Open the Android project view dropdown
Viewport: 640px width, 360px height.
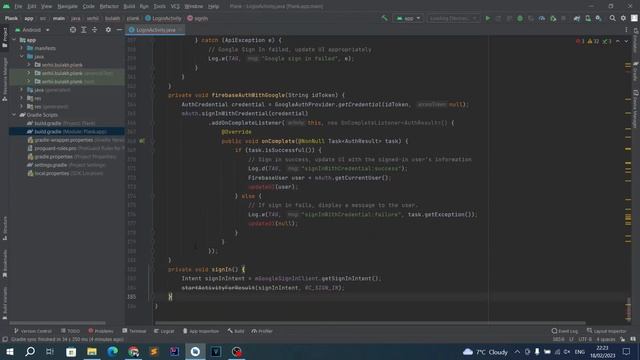click(32, 30)
